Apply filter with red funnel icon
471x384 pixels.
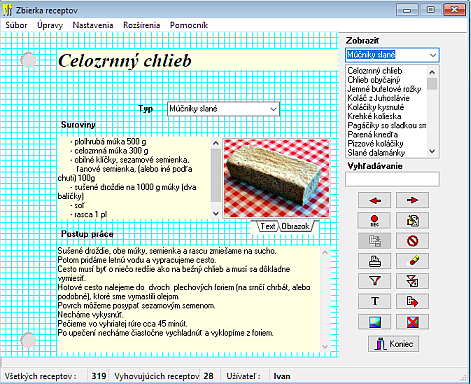[x=374, y=281]
